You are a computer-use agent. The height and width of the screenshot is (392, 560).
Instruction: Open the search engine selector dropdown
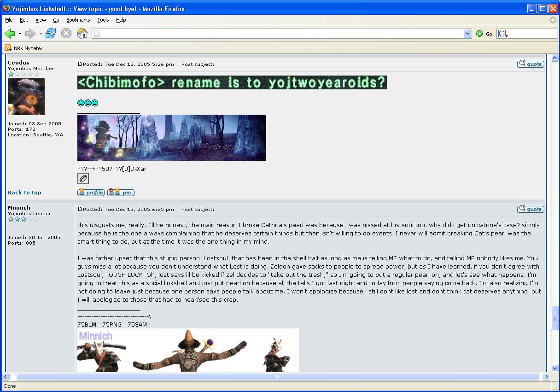(x=503, y=34)
